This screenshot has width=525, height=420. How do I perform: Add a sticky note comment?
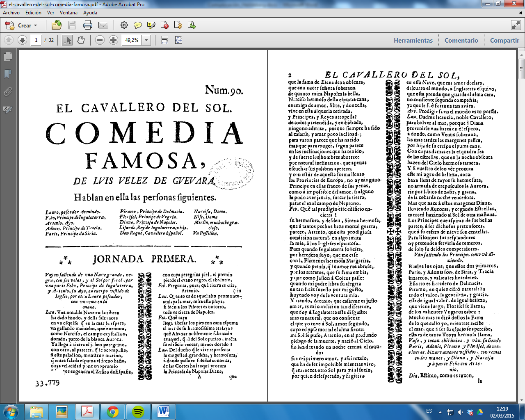(x=138, y=25)
